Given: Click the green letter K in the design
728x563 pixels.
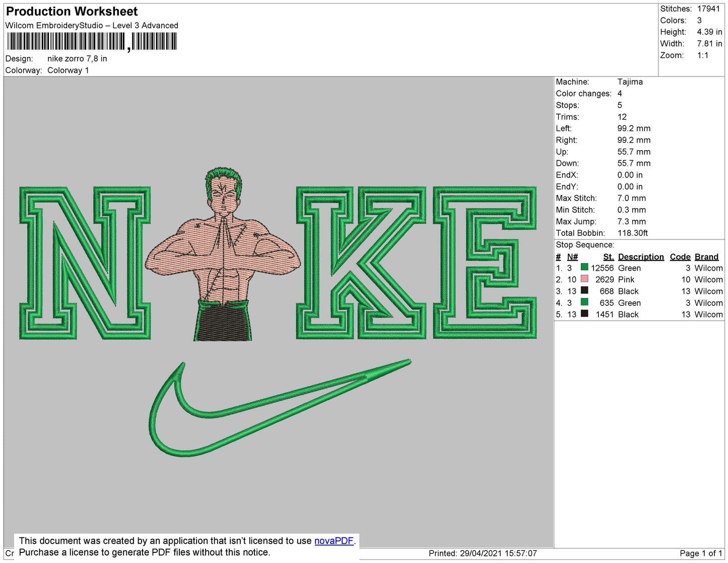Looking at the screenshot, I should (x=361, y=263).
